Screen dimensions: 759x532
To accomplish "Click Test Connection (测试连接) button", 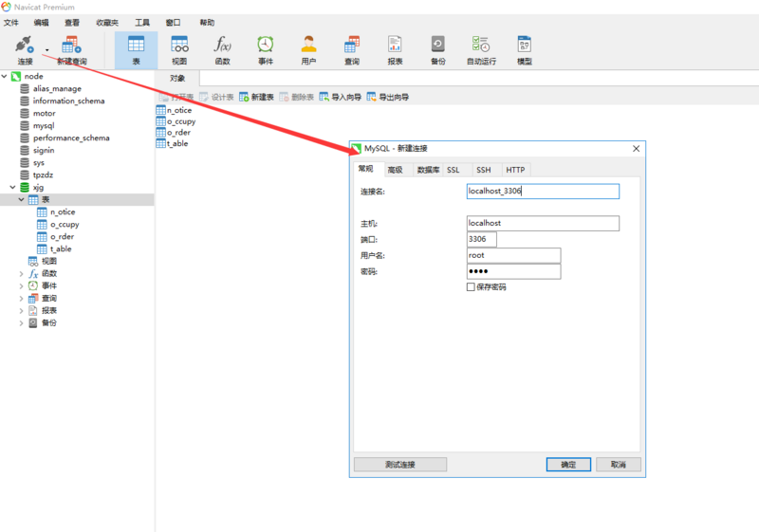I will (x=399, y=465).
